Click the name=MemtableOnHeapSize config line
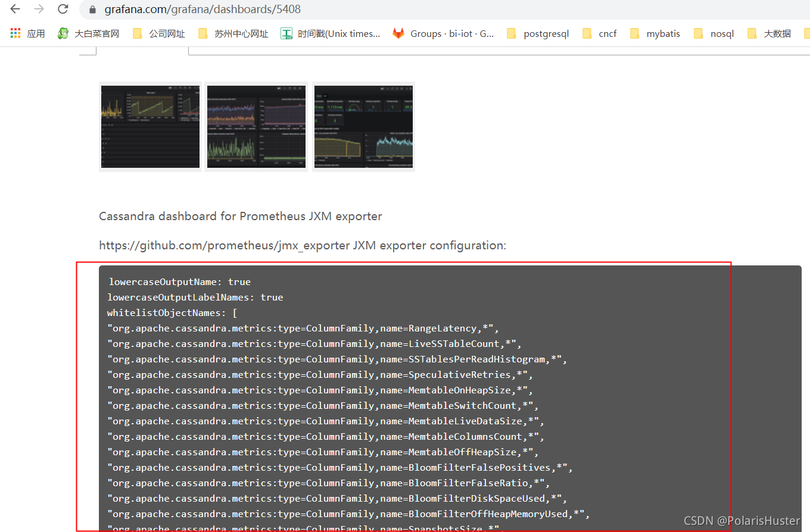The height and width of the screenshot is (532, 810). click(x=320, y=390)
